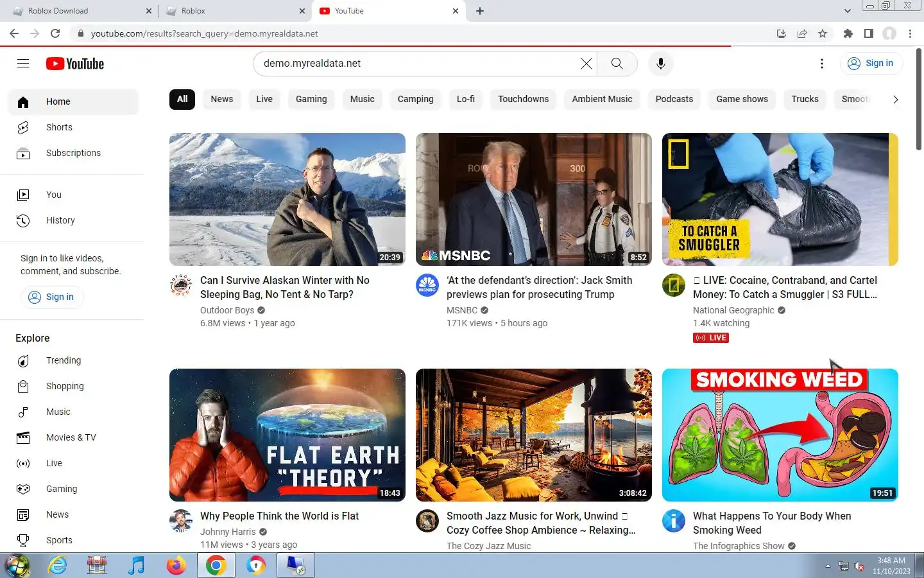Screen dimensions: 924x578
Task: Open the YouTube hamburger guide menu
Action: 23,63
